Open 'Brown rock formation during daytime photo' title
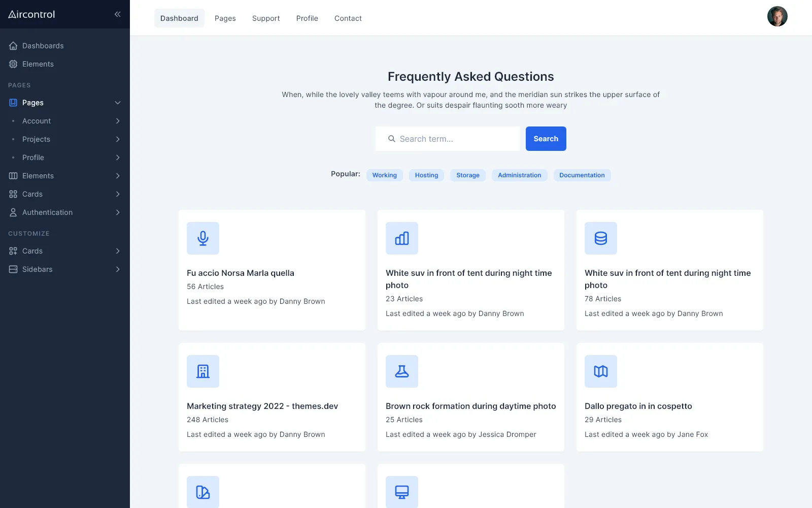Viewport: 812px width, 508px height. [x=471, y=406]
